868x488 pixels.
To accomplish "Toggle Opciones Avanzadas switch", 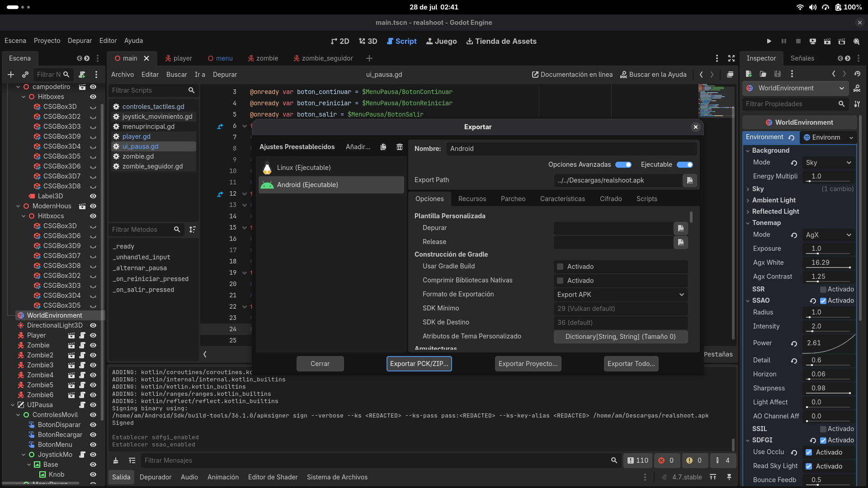I will [x=623, y=164].
